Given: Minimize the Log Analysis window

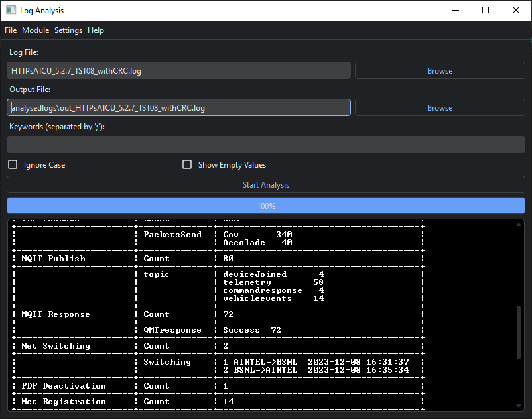Looking at the screenshot, I should pos(456,10).
